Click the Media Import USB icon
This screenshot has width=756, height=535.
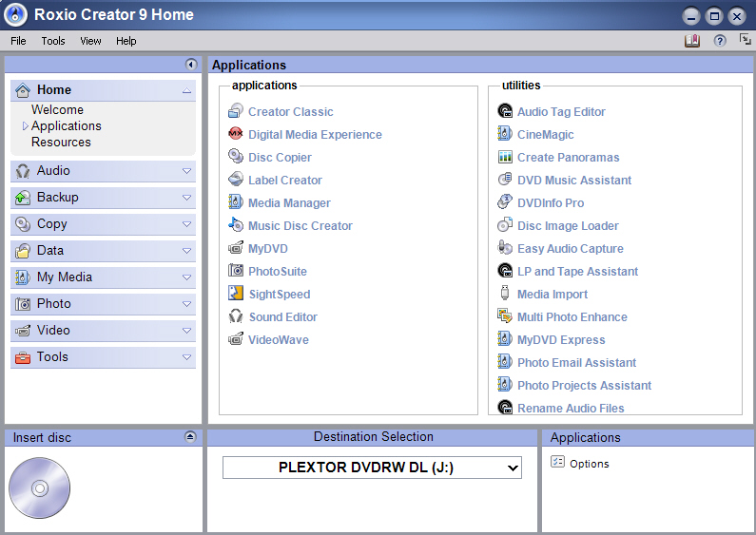point(505,293)
